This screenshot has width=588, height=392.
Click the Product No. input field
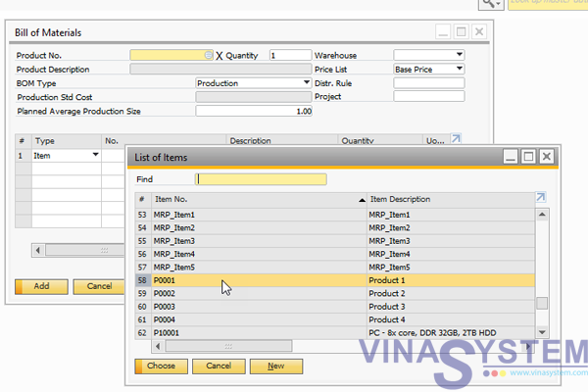coord(171,55)
